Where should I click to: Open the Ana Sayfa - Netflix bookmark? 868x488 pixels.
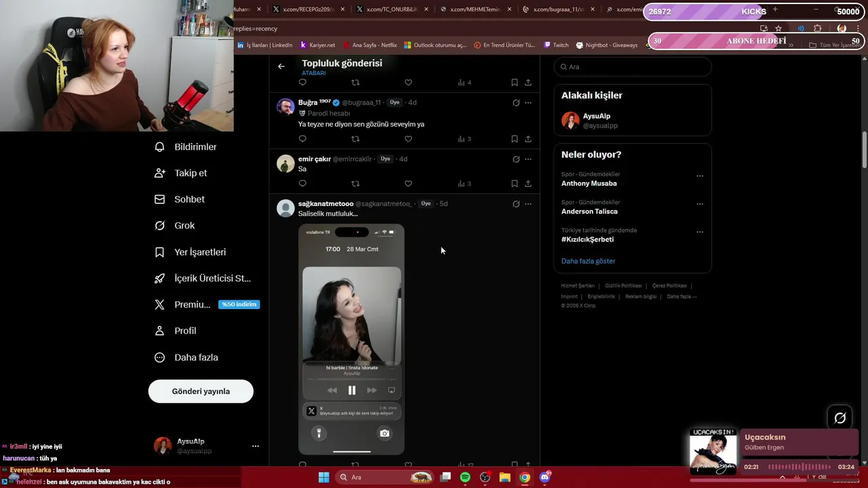tap(370, 45)
